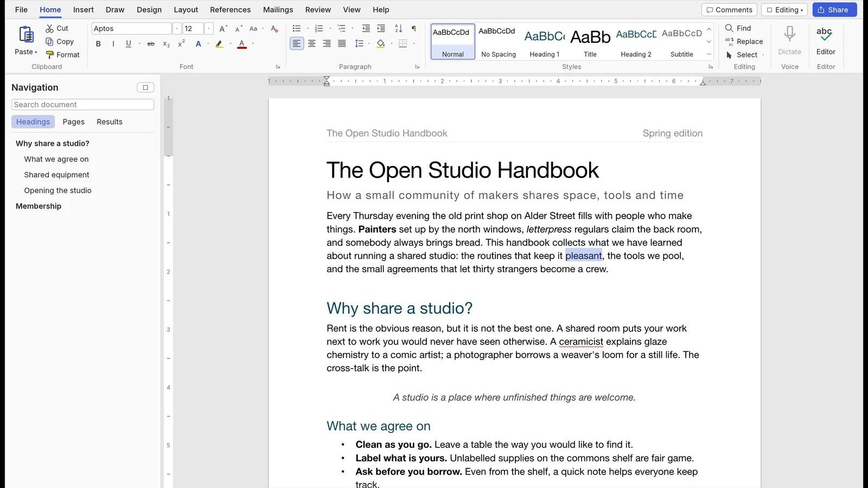Open the Font dialog launcher
Screen dimensions: 868x488
coord(278,67)
